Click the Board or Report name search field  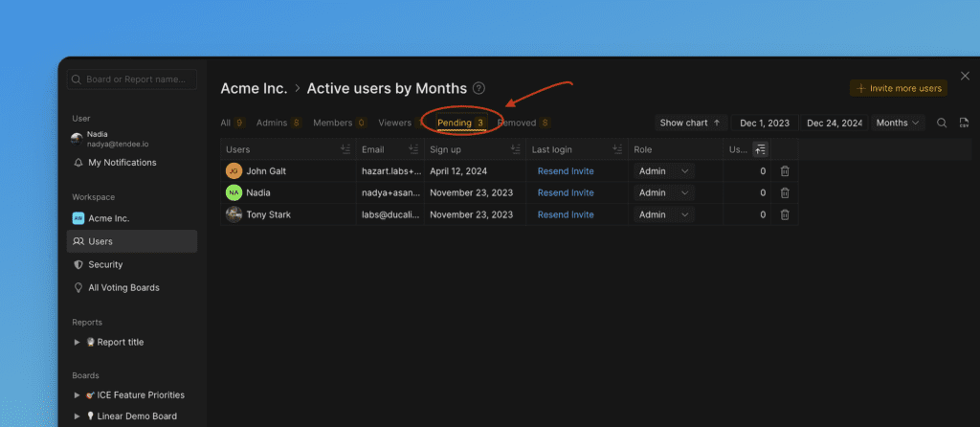[x=133, y=79]
